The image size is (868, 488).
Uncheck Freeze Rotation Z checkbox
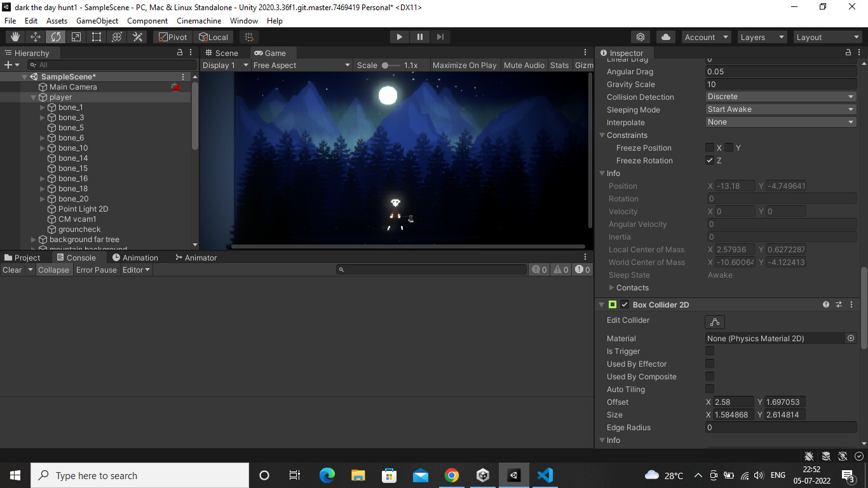(x=710, y=160)
